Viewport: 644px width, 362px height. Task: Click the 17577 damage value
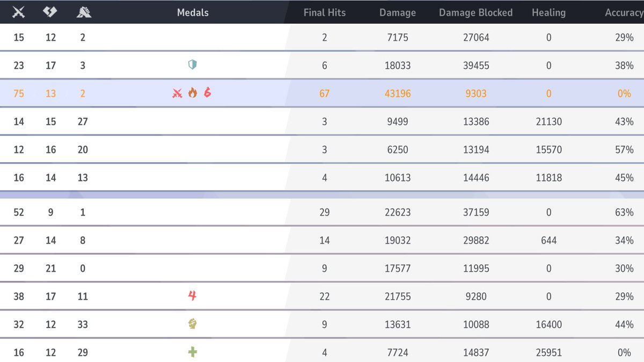coord(398,268)
